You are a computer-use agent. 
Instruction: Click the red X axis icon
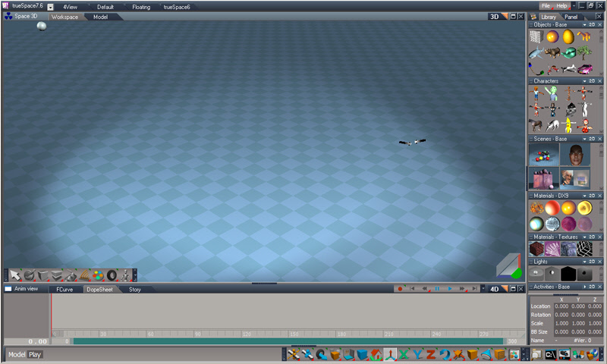404,354
